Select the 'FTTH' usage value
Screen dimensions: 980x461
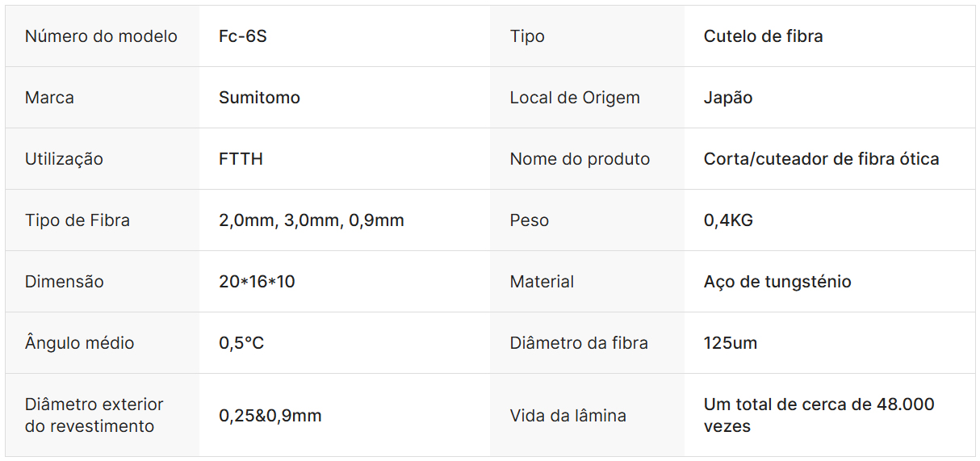(x=241, y=159)
